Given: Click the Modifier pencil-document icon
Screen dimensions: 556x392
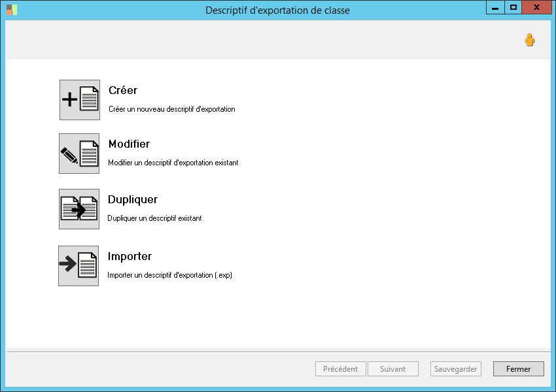Looking at the screenshot, I should (79, 154).
